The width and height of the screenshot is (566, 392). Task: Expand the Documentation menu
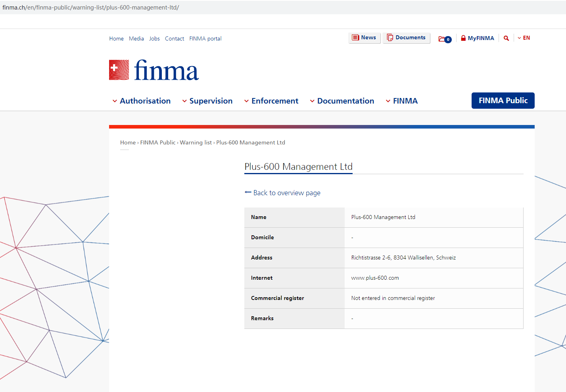pos(342,101)
